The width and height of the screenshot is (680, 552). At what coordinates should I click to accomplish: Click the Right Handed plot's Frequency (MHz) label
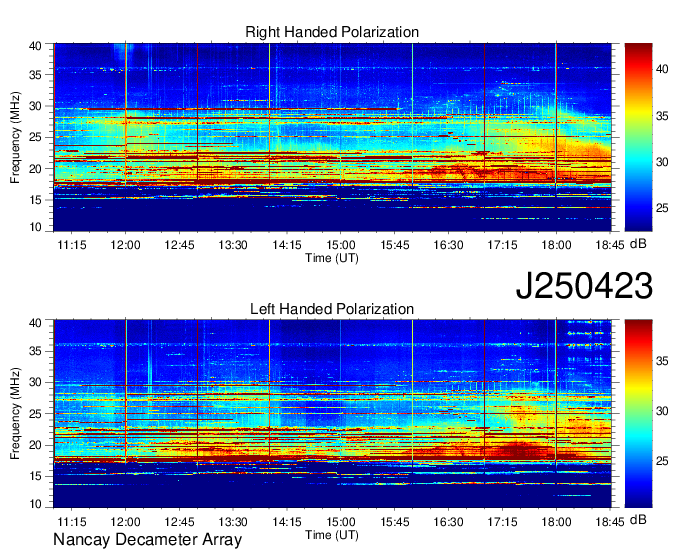(x=15, y=137)
